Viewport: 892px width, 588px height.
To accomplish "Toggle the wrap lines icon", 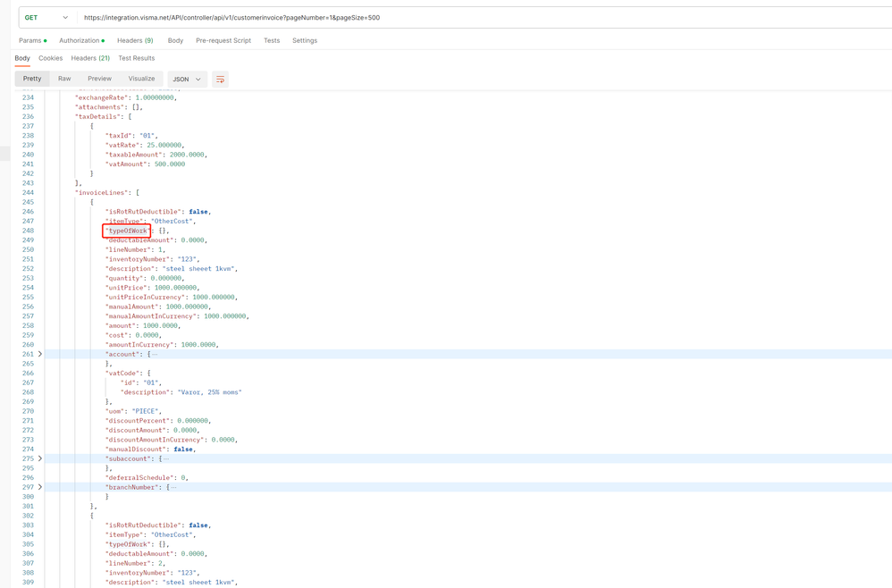I will (220, 79).
